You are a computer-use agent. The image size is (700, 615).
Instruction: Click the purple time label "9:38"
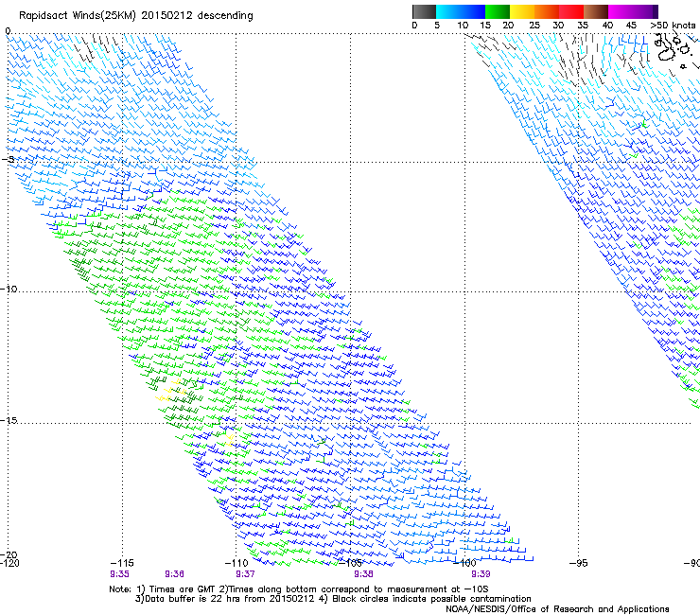[363, 574]
